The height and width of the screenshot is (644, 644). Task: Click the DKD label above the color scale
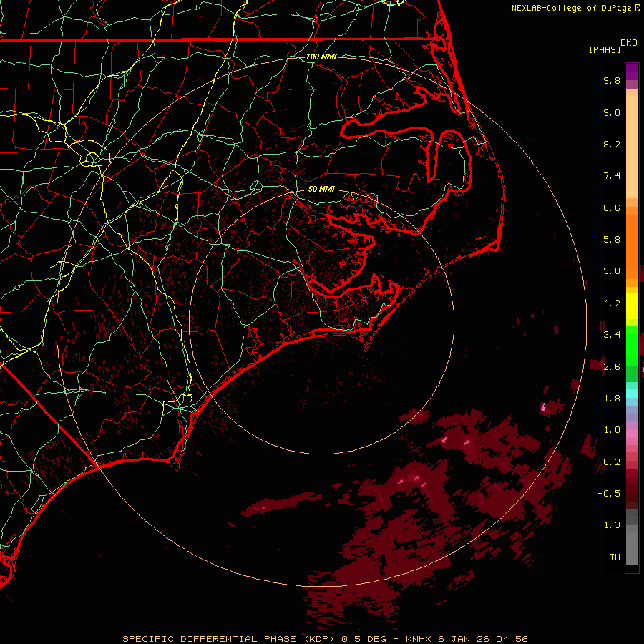(629, 43)
